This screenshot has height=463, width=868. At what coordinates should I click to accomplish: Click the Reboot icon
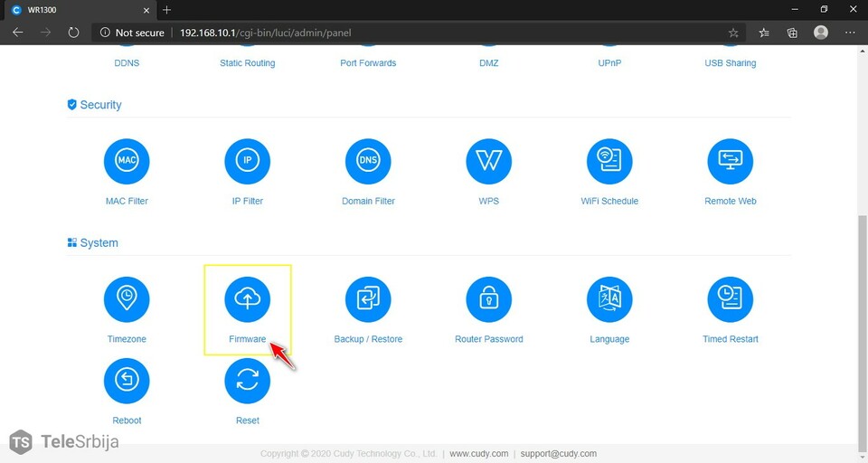[127, 381]
